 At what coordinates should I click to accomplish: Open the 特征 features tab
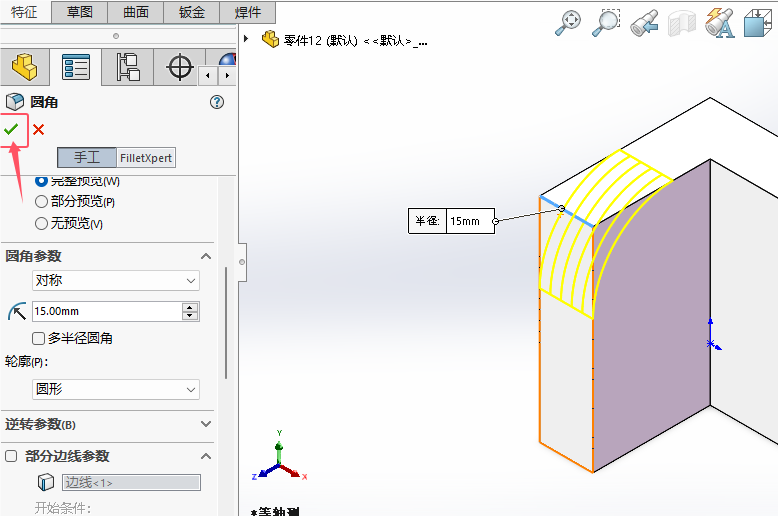(25, 12)
